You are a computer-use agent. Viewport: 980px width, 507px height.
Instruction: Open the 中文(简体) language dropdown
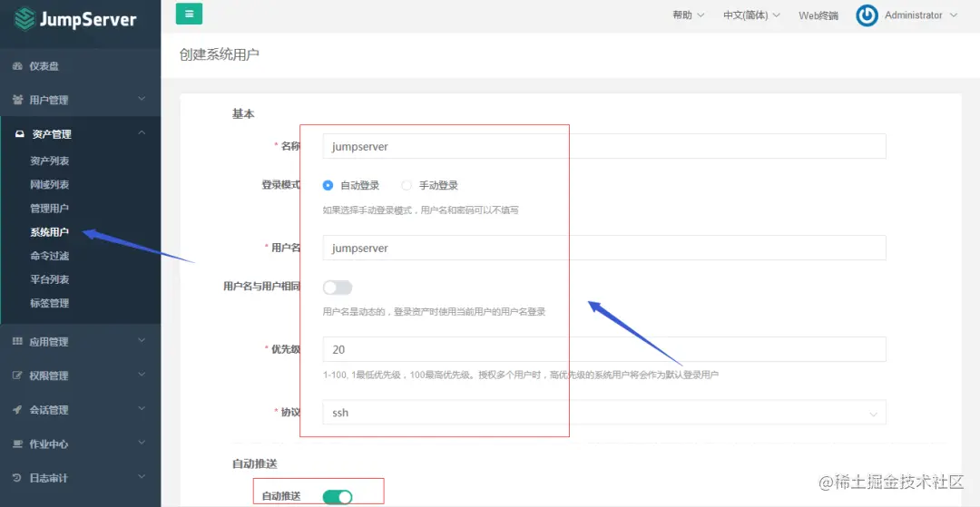[751, 15]
